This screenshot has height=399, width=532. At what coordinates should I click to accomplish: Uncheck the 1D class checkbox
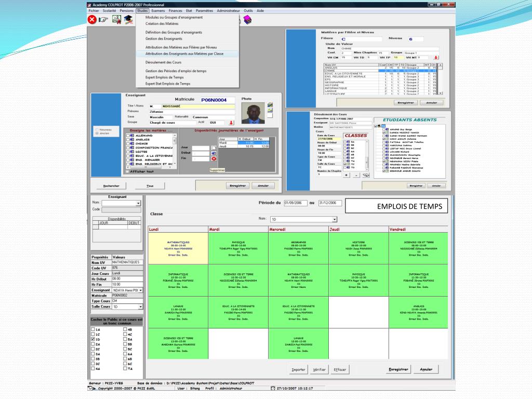(x=93, y=339)
